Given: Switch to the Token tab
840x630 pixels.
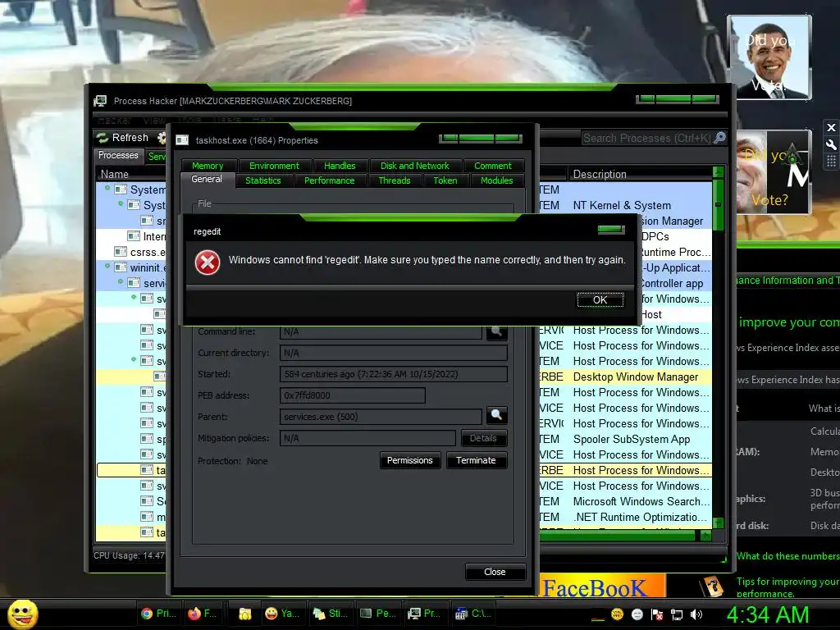Looking at the screenshot, I should point(445,180).
